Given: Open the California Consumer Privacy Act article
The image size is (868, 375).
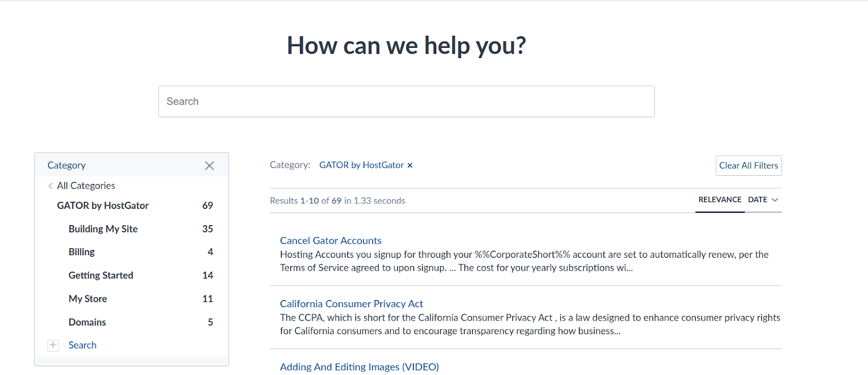Looking at the screenshot, I should point(351,304).
